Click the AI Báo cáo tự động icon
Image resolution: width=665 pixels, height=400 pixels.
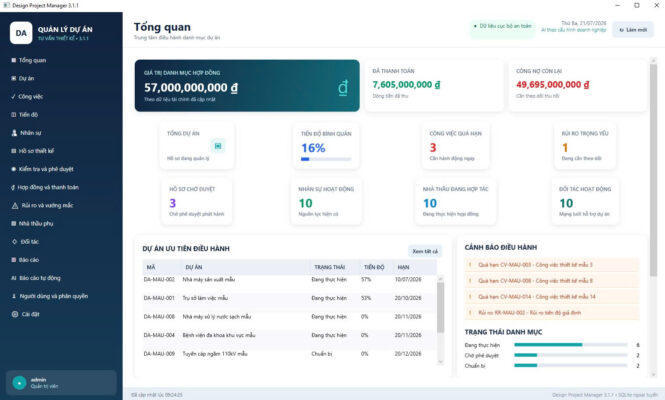click(x=14, y=278)
